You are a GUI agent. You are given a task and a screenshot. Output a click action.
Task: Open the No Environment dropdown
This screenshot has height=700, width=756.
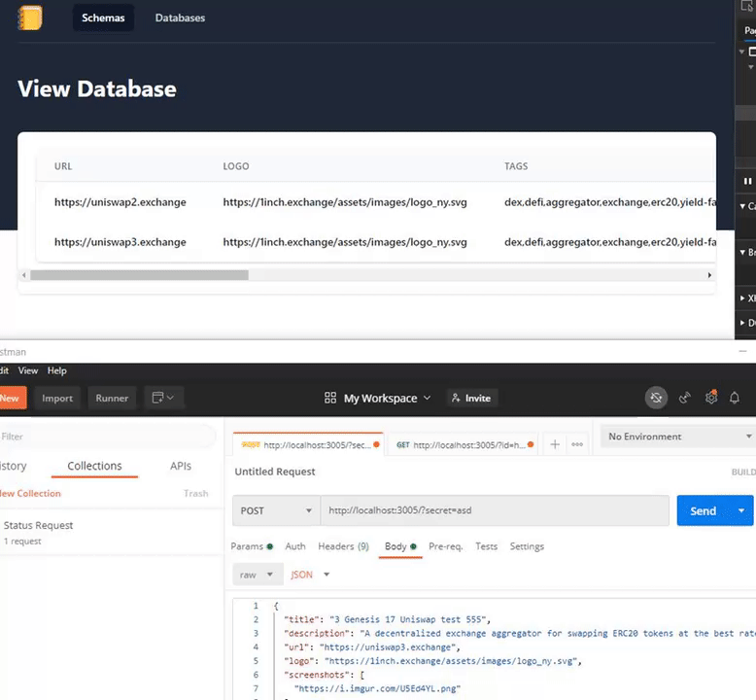pos(679,437)
